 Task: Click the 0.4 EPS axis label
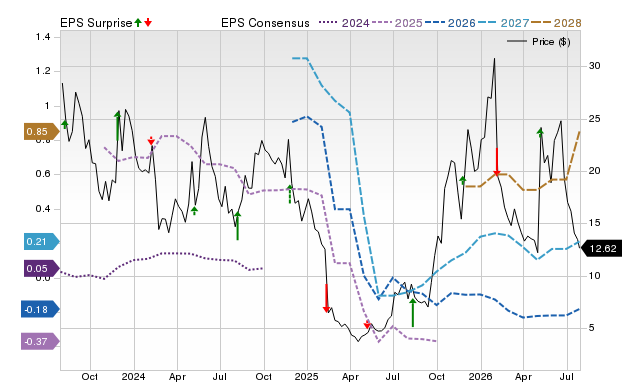[x=43, y=209]
